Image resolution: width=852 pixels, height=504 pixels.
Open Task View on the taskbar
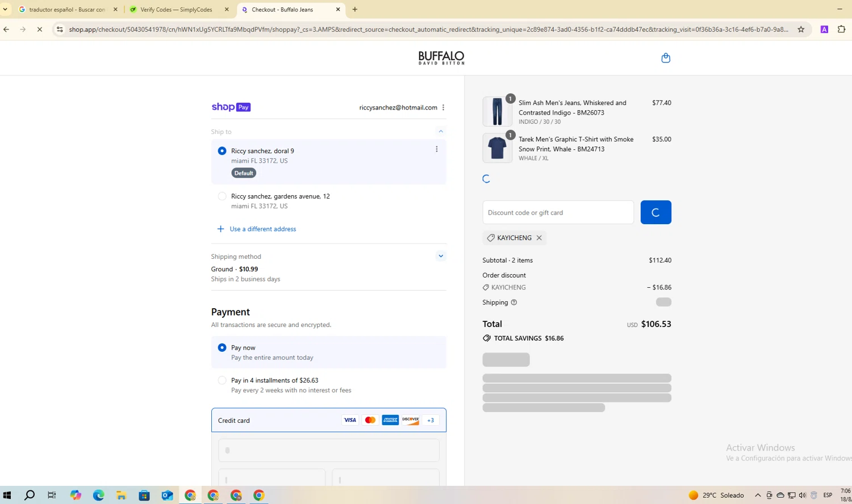[52, 495]
